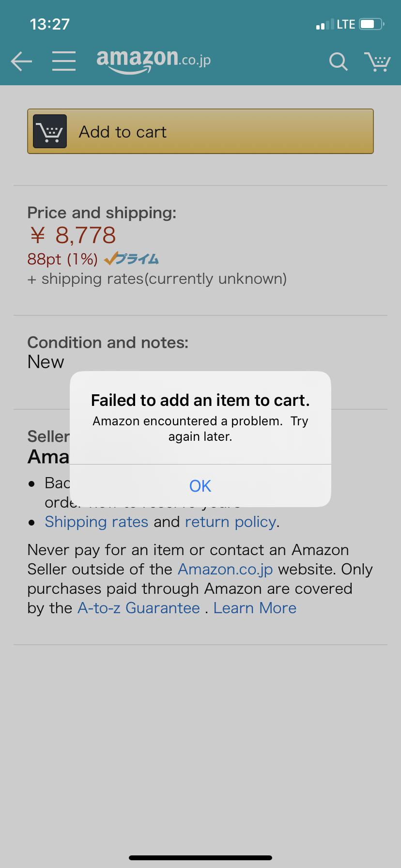Open the Shipping rates link
The image size is (401, 868).
96,522
